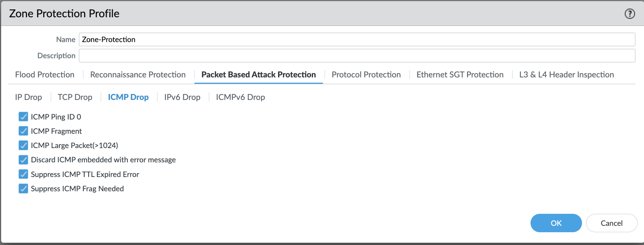
Task: Show the ICMPv6 Drop sub-tab
Action: [240, 97]
